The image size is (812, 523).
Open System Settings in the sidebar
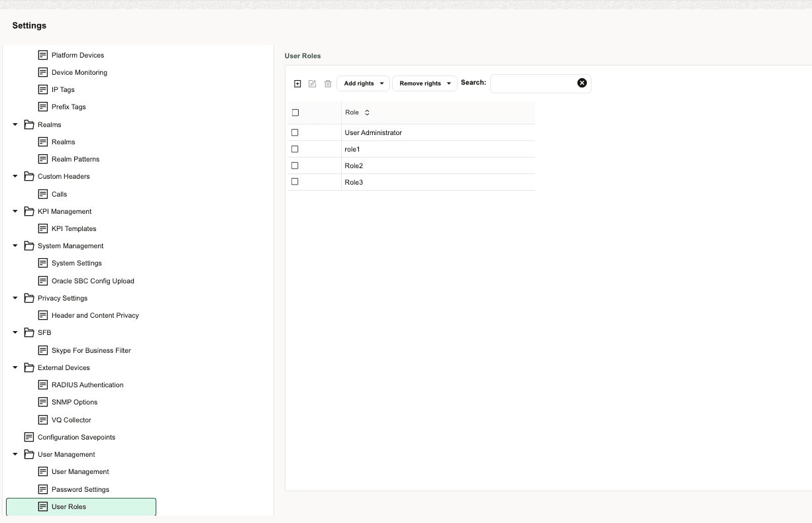(x=77, y=263)
